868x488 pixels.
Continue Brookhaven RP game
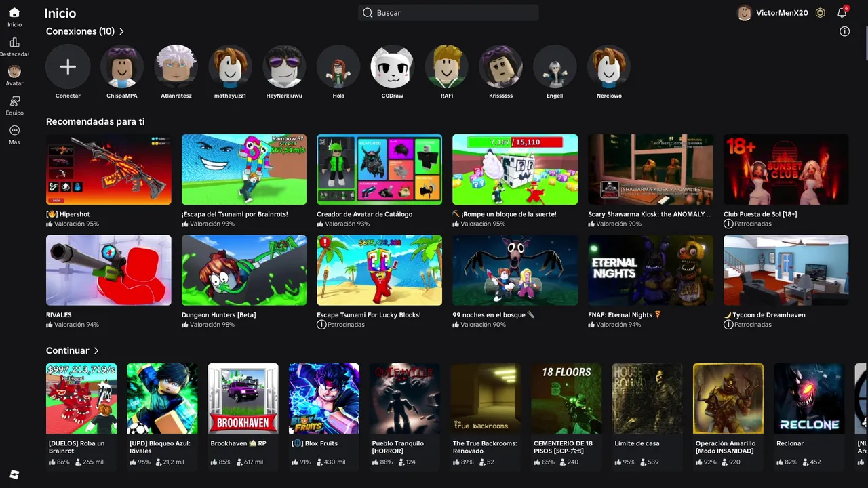(x=243, y=399)
